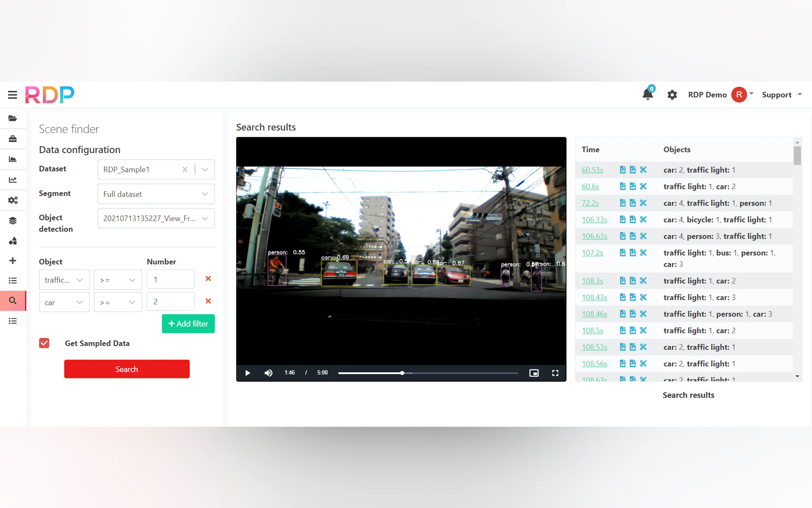Open the Support menu
Image resolution: width=812 pixels, height=508 pixels.
click(781, 95)
